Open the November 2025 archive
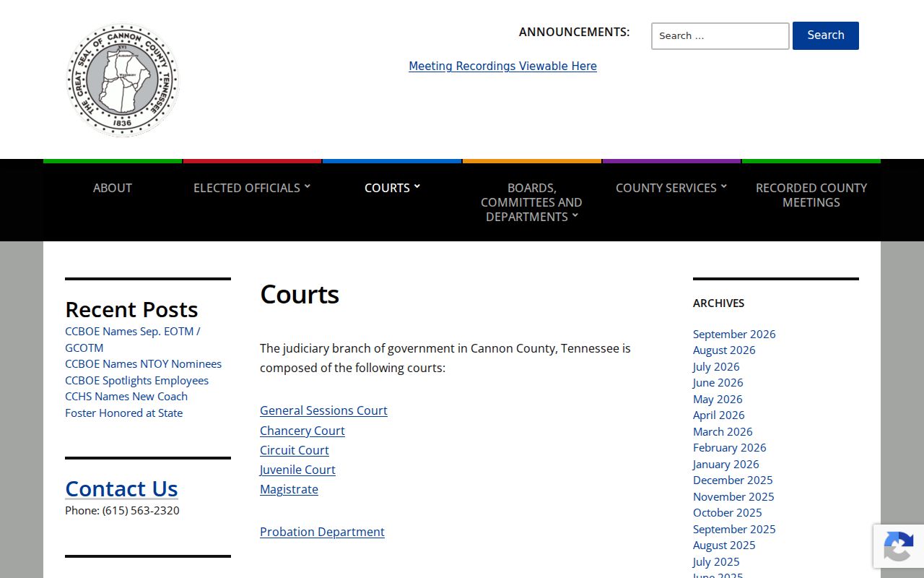The image size is (924, 578). coord(733,496)
